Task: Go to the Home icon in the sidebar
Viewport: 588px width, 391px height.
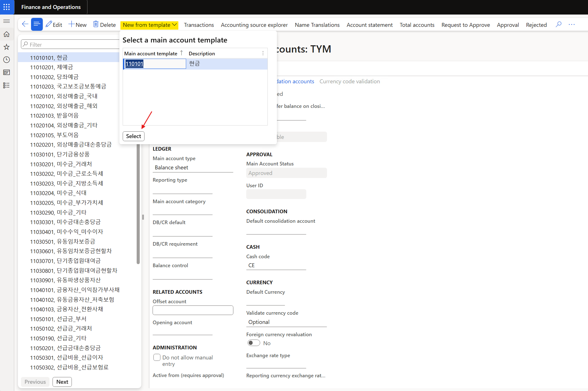Action: (7, 34)
